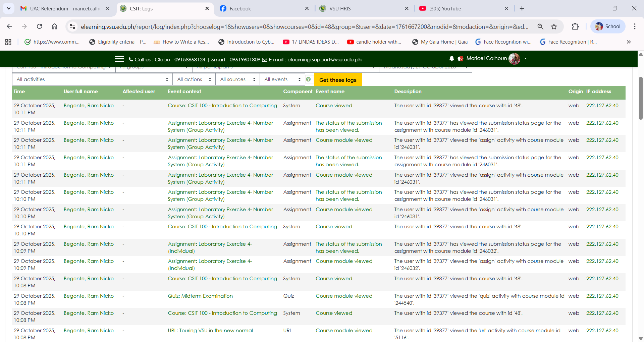Viewport: 644px width, 342px height.
Task: Bookmark this page with star icon
Action: pyautogui.click(x=554, y=26)
